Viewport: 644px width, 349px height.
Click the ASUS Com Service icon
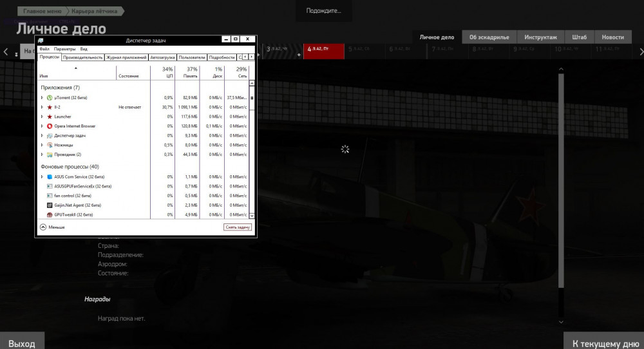[x=50, y=177]
